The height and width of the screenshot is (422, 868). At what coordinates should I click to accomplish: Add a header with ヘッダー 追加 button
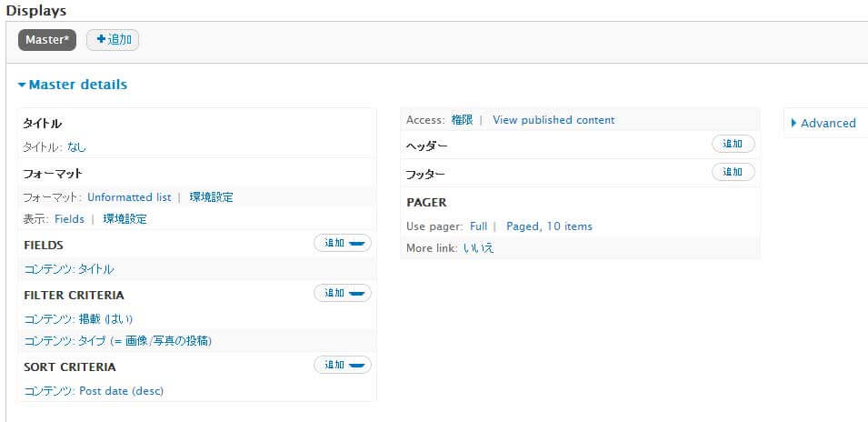click(x=733, y=144)
